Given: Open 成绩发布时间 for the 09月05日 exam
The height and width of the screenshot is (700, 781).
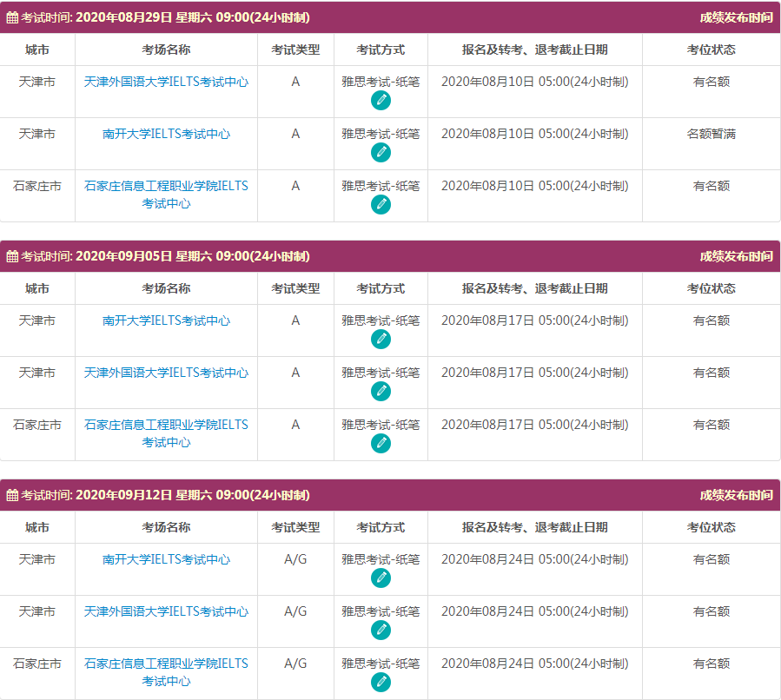Looking at the screenshot, I should [736, 256].
